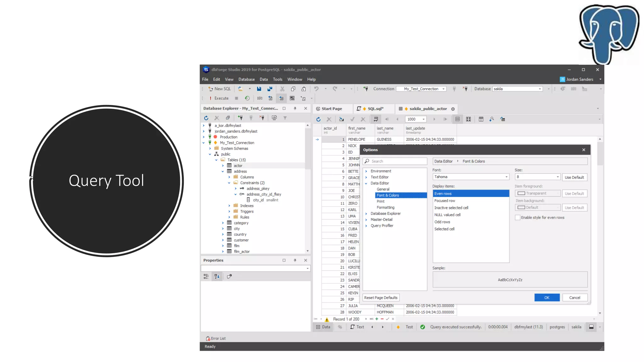This screenshot has height=362, width=644.
Task: Switch to card view in the data grid toolbar
Action: coord(469,119)
